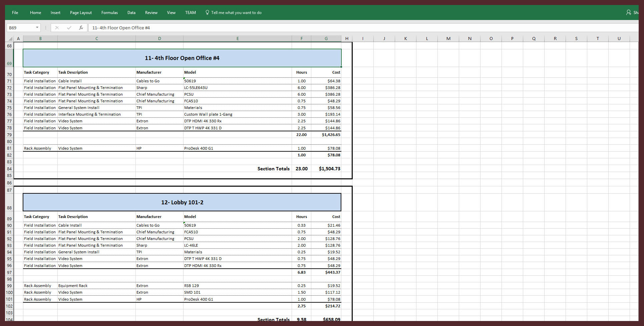The width and height of the screenshot is (644, 326).
Task: Click 'ProDesk 400 G1' in row 81
Action: pyautogui.click(x=238, y=148)
